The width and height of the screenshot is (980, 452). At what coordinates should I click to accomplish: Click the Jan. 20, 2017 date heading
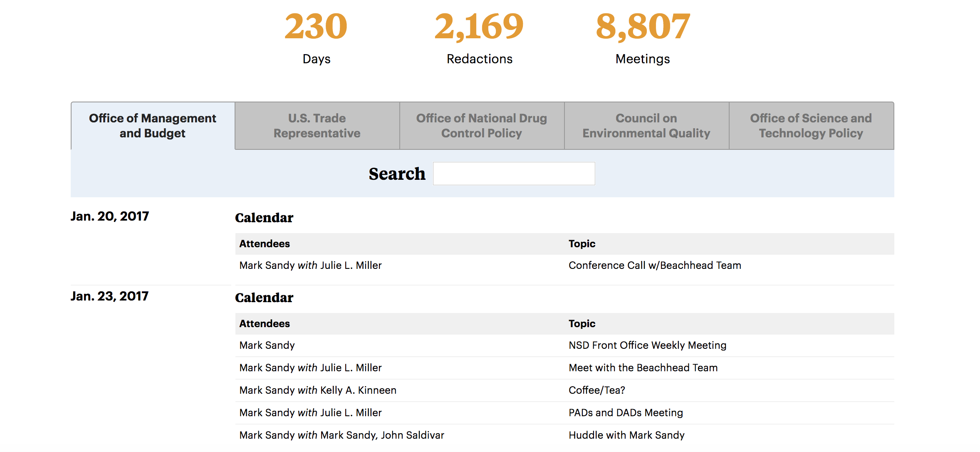(x=110, y=216)
